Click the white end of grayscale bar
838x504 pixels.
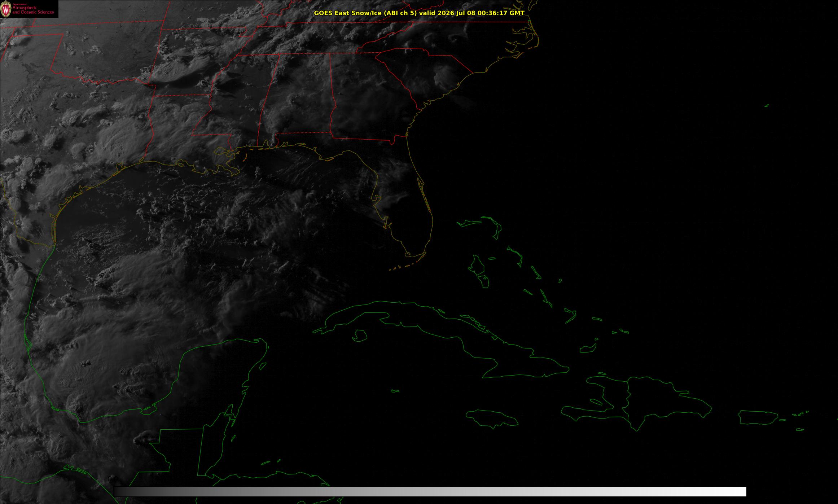pos(736,491)
